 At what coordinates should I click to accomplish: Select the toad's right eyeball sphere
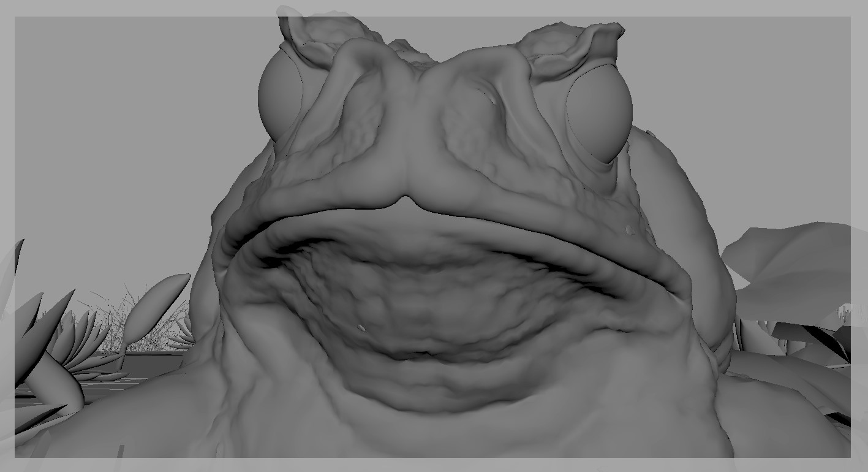(x=602, y=116)
